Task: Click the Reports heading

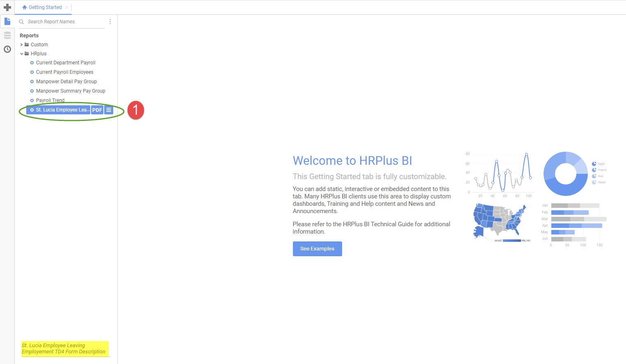Action: [x=29, y=36]
